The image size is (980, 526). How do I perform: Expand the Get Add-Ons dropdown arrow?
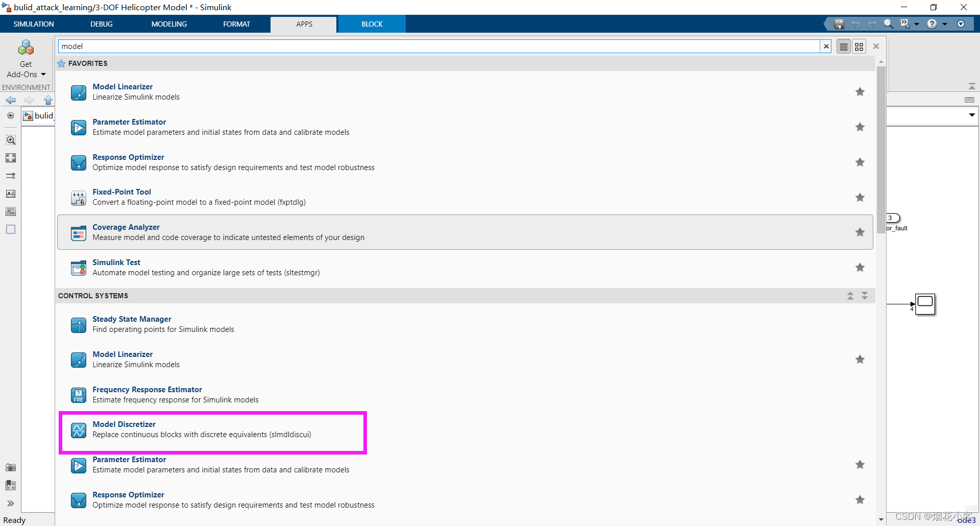[43, 75]
